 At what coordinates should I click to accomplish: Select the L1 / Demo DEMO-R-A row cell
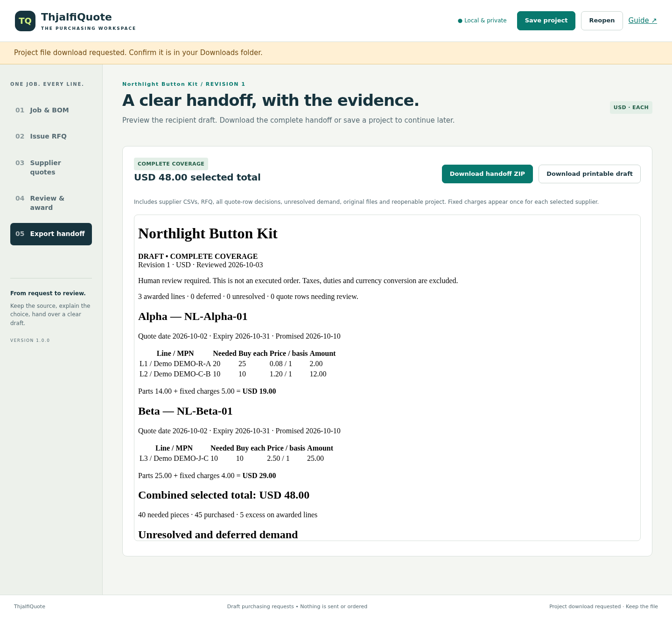point(175,364)
